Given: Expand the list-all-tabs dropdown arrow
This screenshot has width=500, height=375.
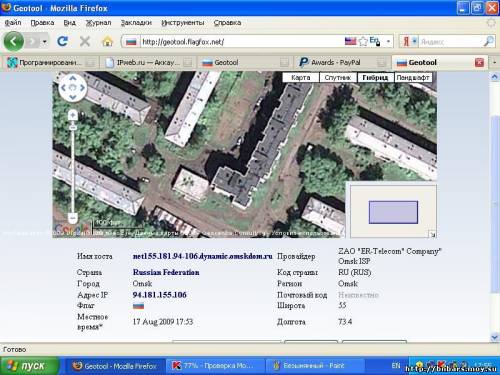Looking at the screenshot, I should pyautogui.click(x=495, y=63).
